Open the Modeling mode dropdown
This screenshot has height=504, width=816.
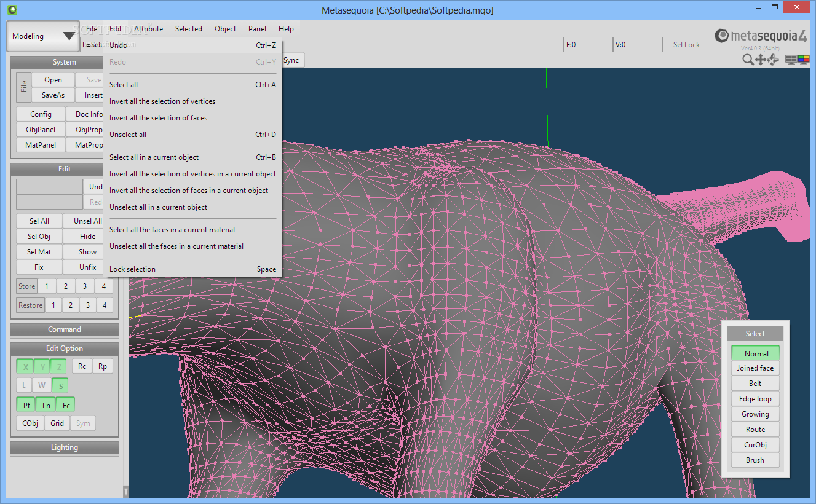coord(43,36)
